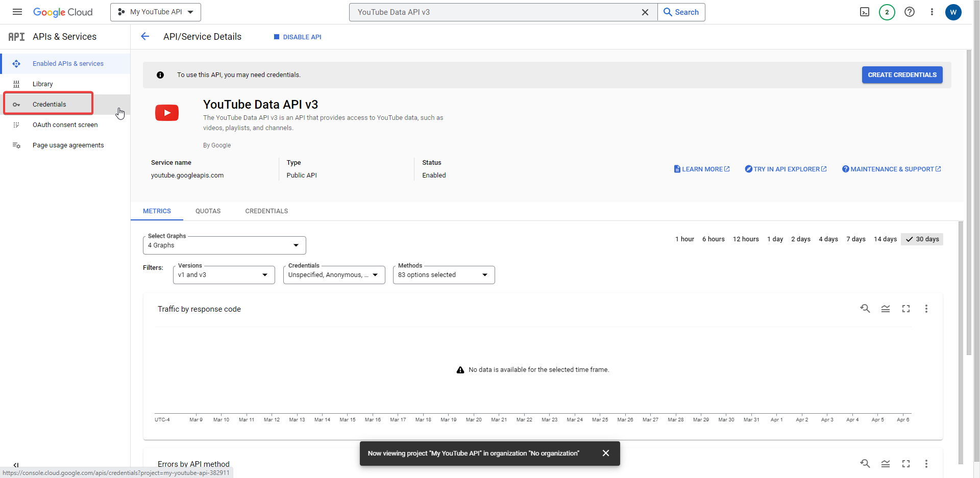Open the notifications panel showing 2 alerts

coord(887,12)
